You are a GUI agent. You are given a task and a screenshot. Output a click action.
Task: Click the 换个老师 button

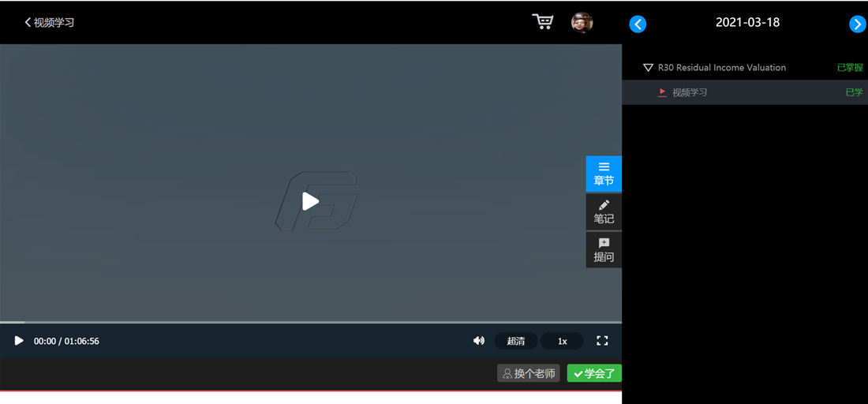(529, 373)
